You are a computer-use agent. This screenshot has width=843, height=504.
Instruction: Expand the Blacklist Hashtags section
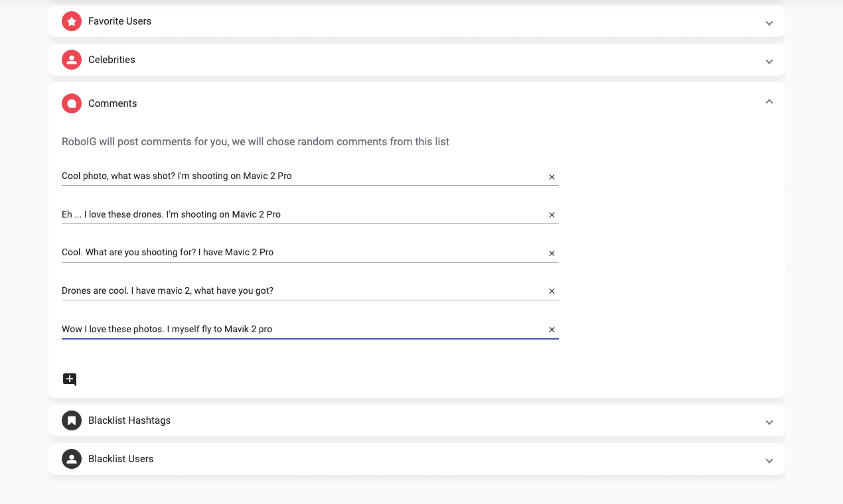click(x=769, y=422)
